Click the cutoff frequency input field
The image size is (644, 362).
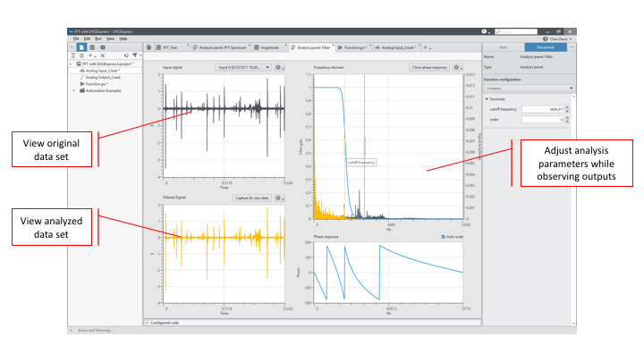tap(542, 108)
